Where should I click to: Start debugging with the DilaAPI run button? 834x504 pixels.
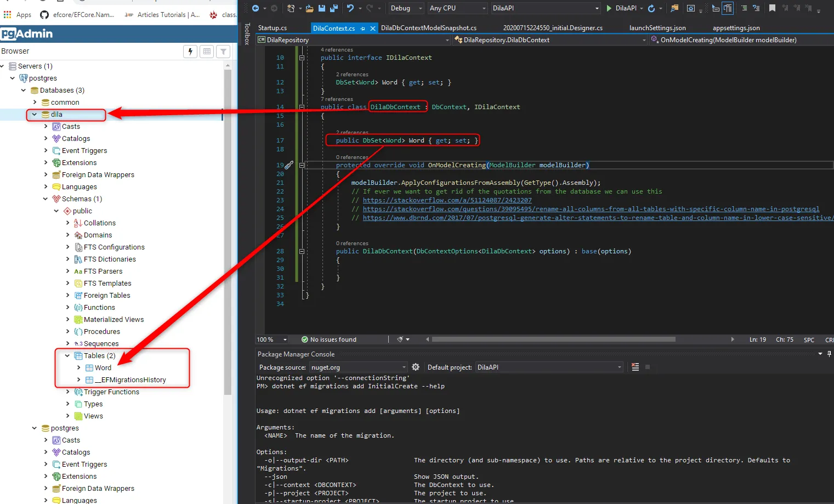609,8
